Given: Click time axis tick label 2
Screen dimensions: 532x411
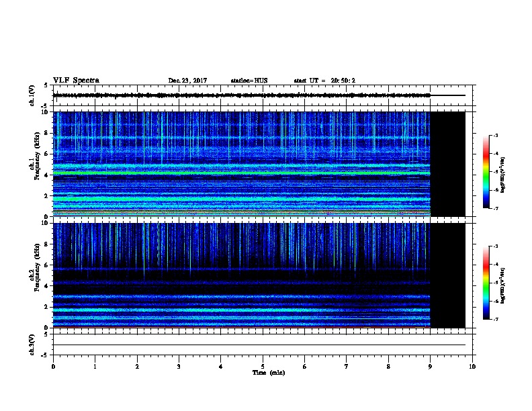Looking at the screenshot, I should (x=137, y=367).
